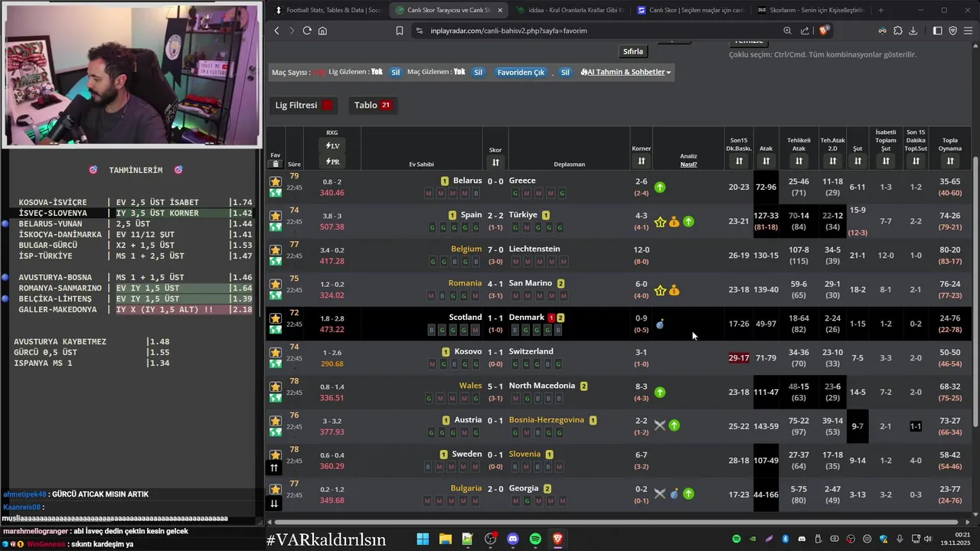Sort by Son15 Dk.Baskı column arrows
The height and width of the screenshot is (551, 980).
click(x=739, y=161)
